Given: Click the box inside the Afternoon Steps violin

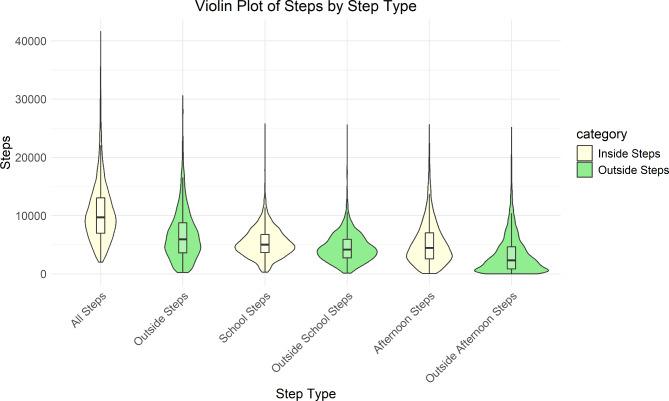Looking at the screenshot, I should [x=429, y=246].
